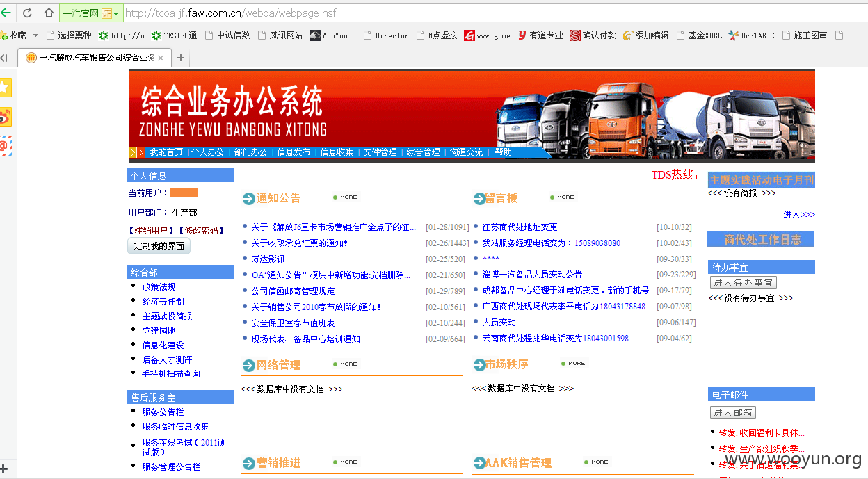The image size is (868, 479).
Task: Open notice 万达影讯
Action: [x=268, y=259]
